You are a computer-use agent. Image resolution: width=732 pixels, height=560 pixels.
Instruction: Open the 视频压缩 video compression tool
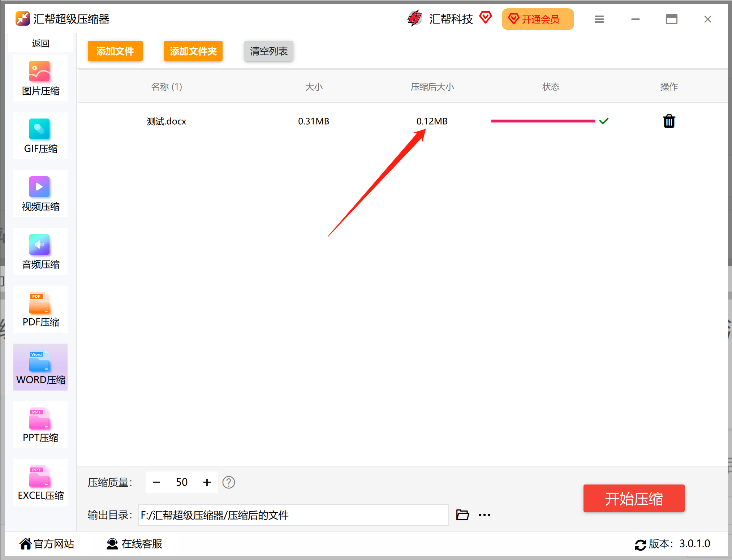[40, 194]
